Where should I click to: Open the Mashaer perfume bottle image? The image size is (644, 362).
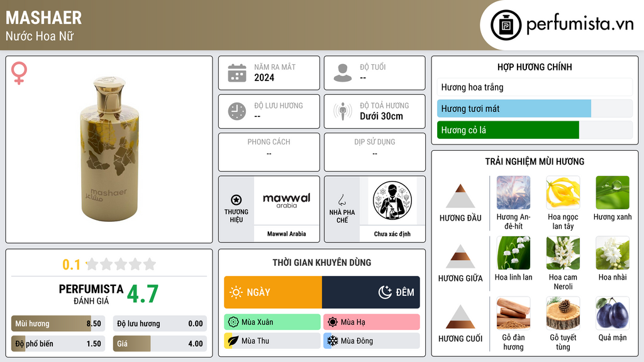coord(109,148)
